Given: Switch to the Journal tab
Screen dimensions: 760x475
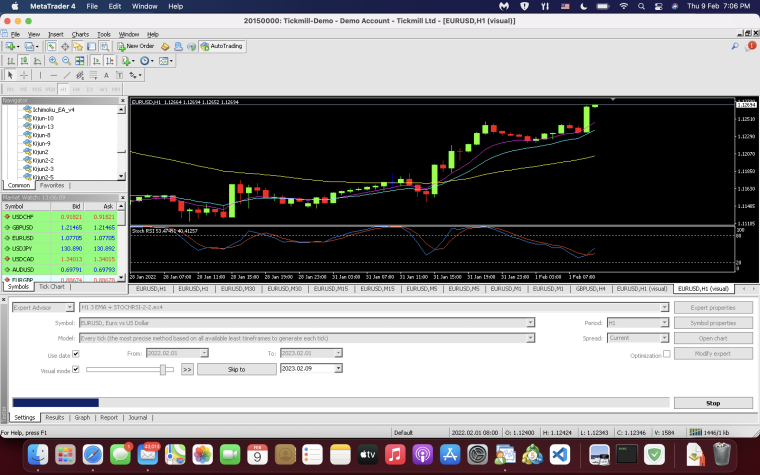Looking at the screenshot, I should point(138,417).
